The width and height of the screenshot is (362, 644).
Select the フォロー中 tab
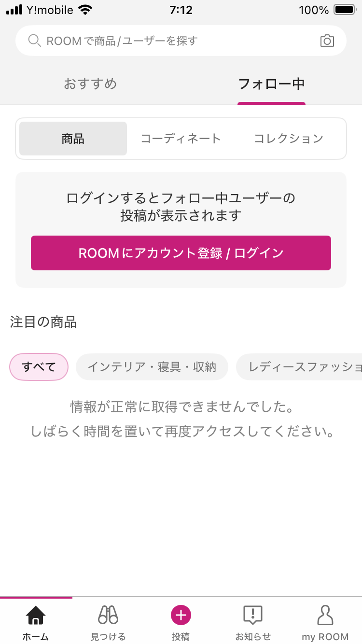[271, 84]
